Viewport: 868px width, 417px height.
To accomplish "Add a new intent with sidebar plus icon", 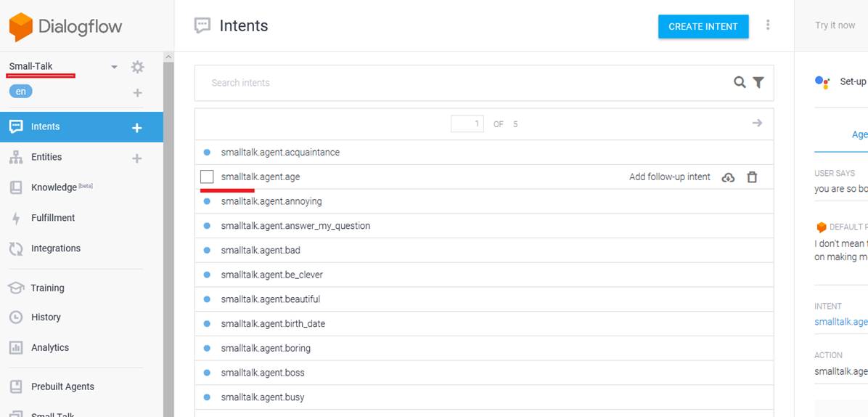I will (x=136, y=127).
